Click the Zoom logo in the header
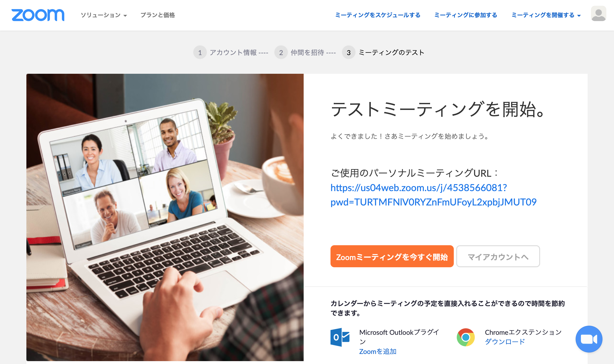This screenshot has width=614, height=364. click(x=38, y=15)
